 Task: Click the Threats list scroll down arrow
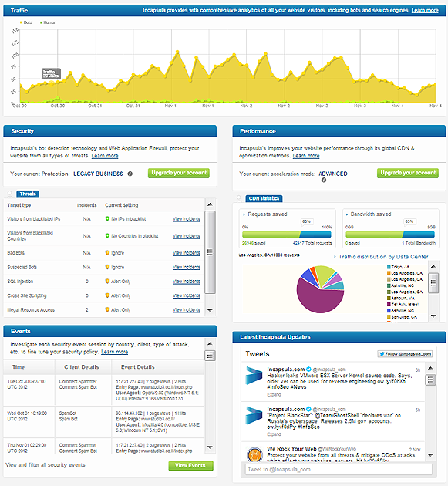pyautogui.click(x=210, y=310)
